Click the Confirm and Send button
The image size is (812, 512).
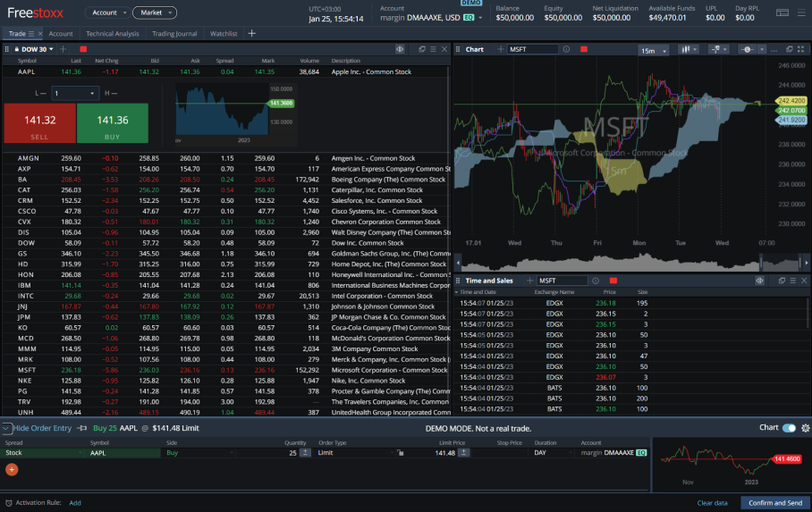tap(774, 502)
